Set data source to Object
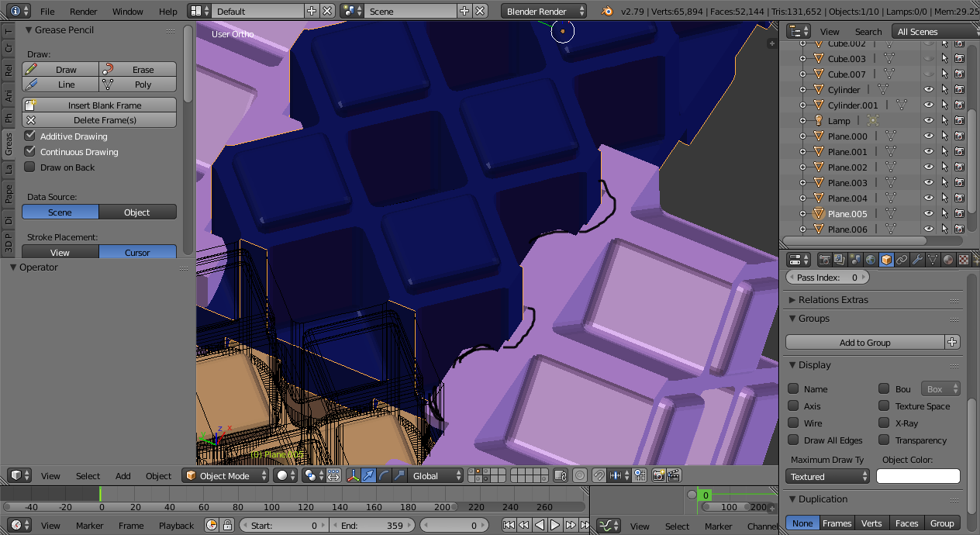The image size is (980, 535). (x=138, y=212)
